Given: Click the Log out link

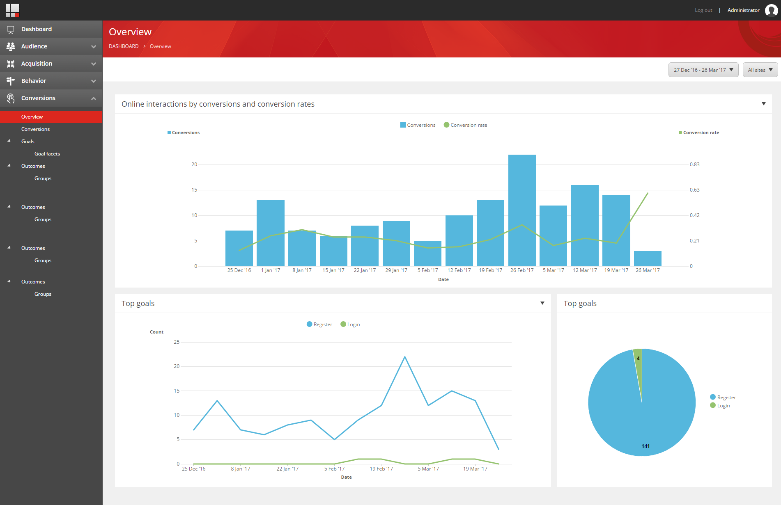Looking at the screenshot, I should 703,10.
